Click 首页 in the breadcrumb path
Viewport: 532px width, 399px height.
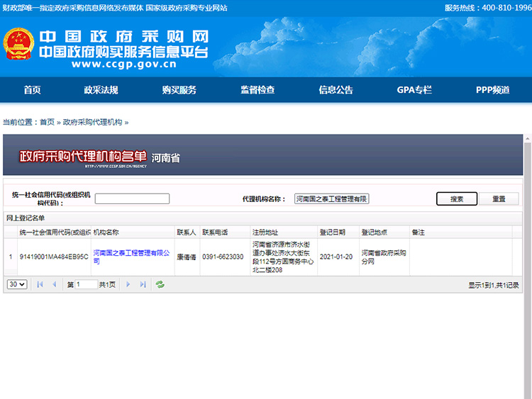point(47,122)
